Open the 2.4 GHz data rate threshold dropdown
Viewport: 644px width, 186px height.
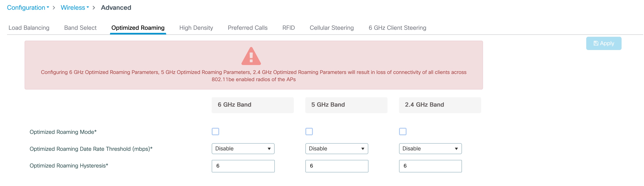point(430,149)
